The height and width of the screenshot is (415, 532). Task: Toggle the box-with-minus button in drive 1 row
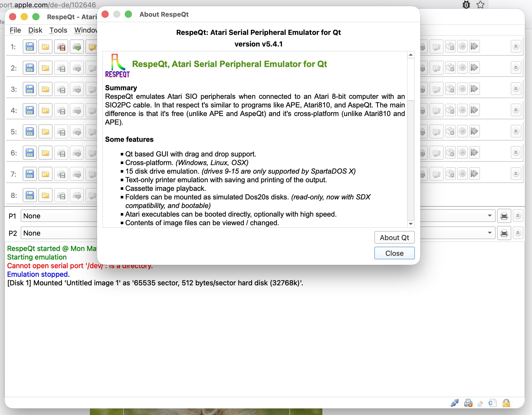450,47
